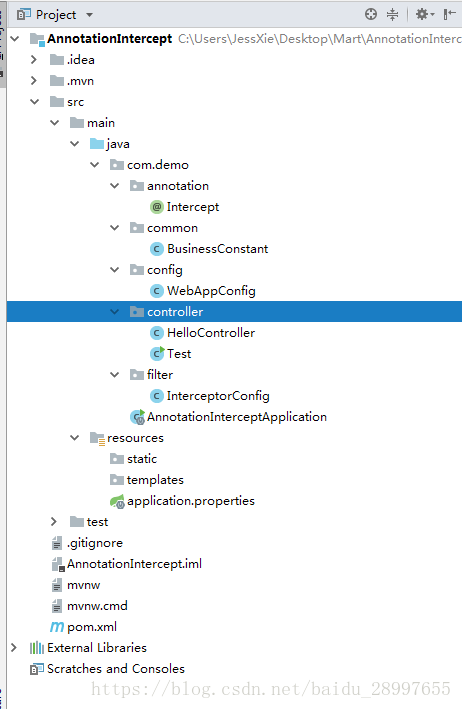Expand the .mvn folder
This screenshot has width=462, height=709.
[x=34, y=81]
